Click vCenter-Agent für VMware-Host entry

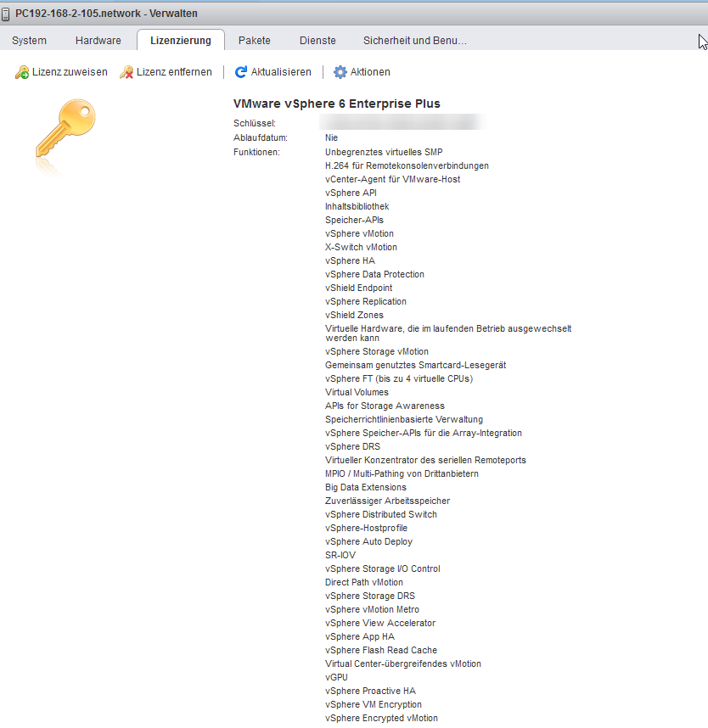tap(392, 179)
